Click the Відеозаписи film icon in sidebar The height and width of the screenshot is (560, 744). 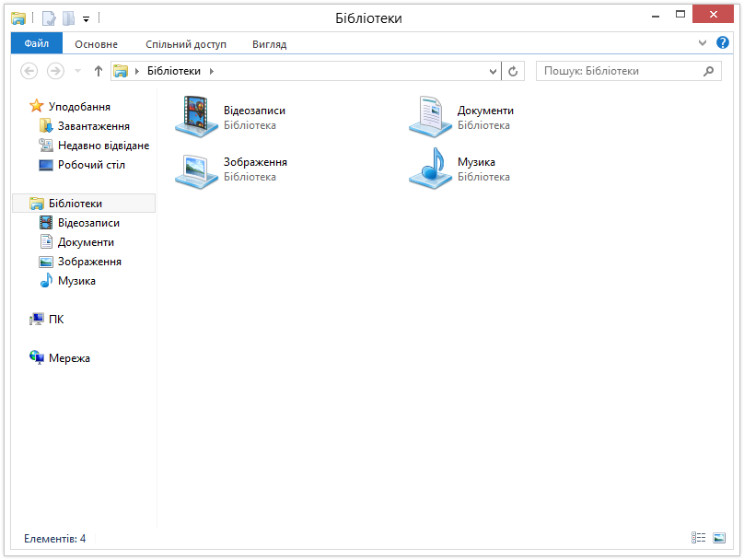46,222
